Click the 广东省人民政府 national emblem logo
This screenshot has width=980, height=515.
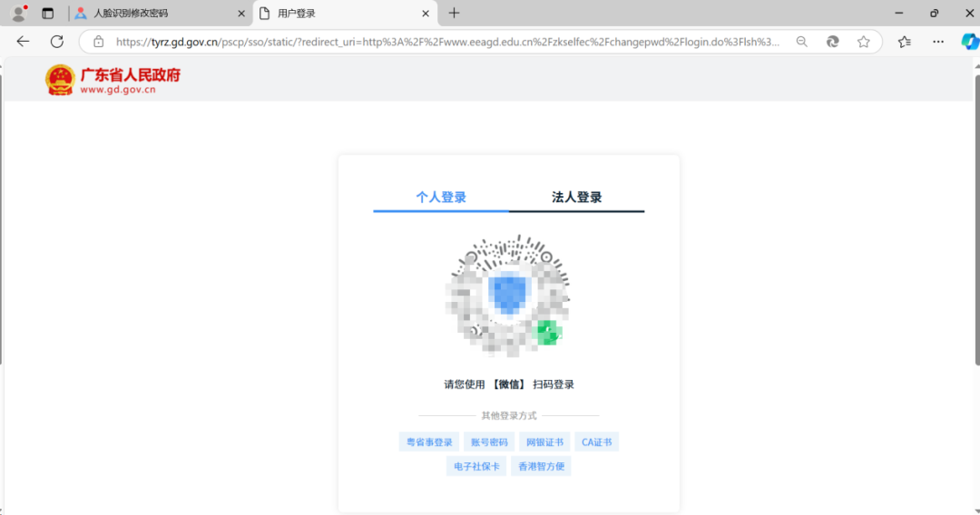coord(60,80)
